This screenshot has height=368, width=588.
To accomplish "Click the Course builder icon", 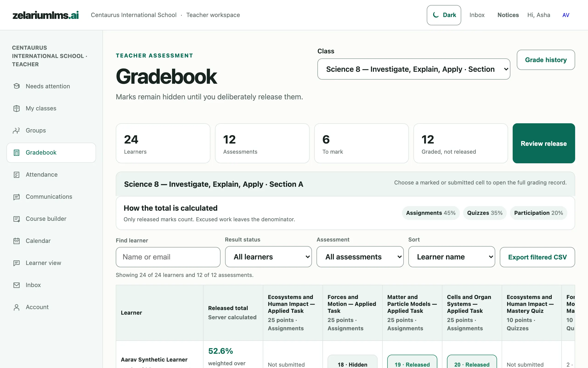I will [17, 219].
